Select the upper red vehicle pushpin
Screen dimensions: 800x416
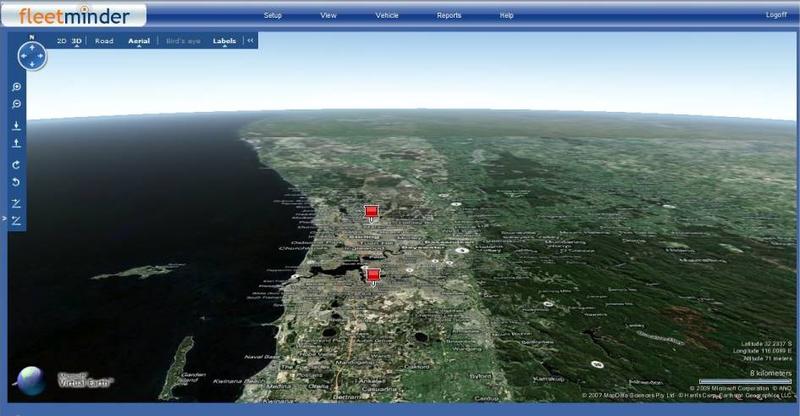click(371, 212)
